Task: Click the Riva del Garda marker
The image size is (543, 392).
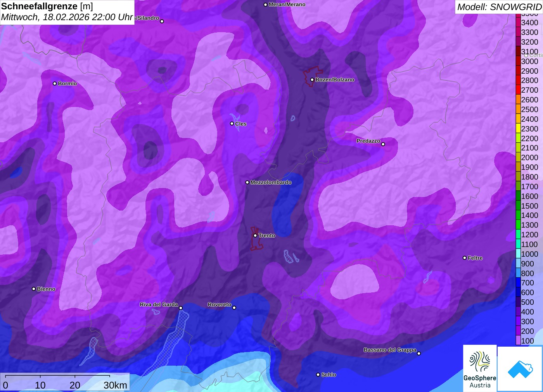Action: 181,308
